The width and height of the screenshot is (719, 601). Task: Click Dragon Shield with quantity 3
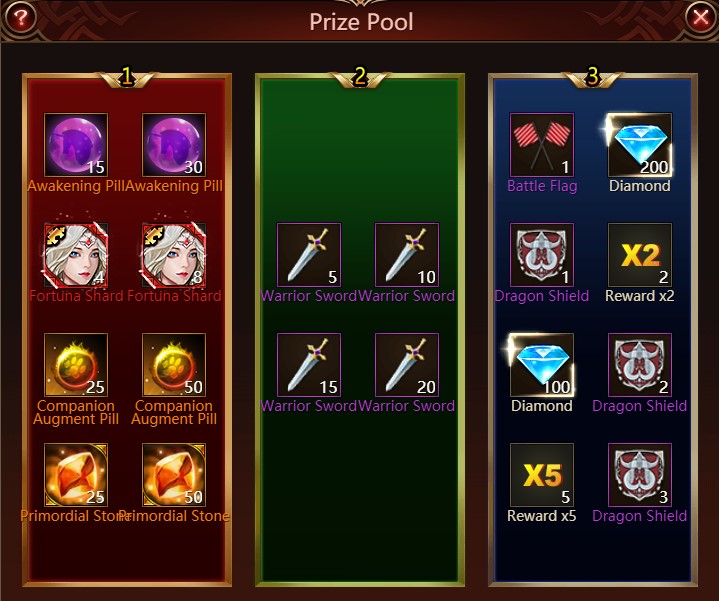point(640,475)
